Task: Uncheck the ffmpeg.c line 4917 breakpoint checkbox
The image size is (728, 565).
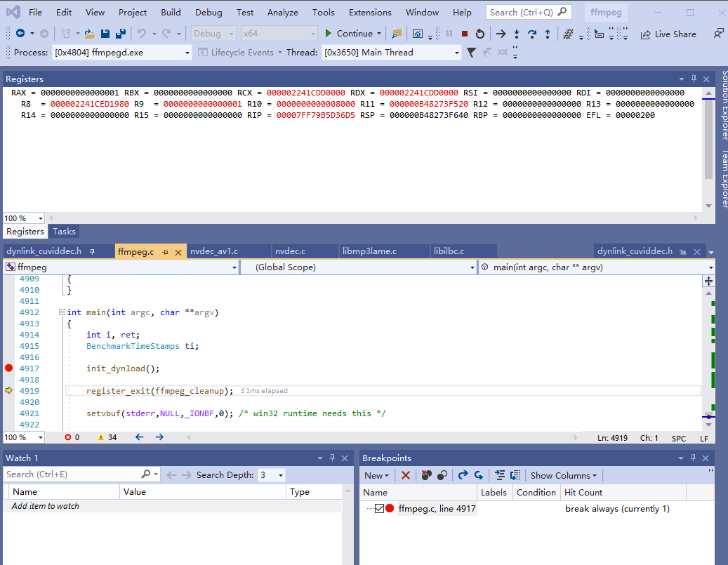Action: point(380,509)
